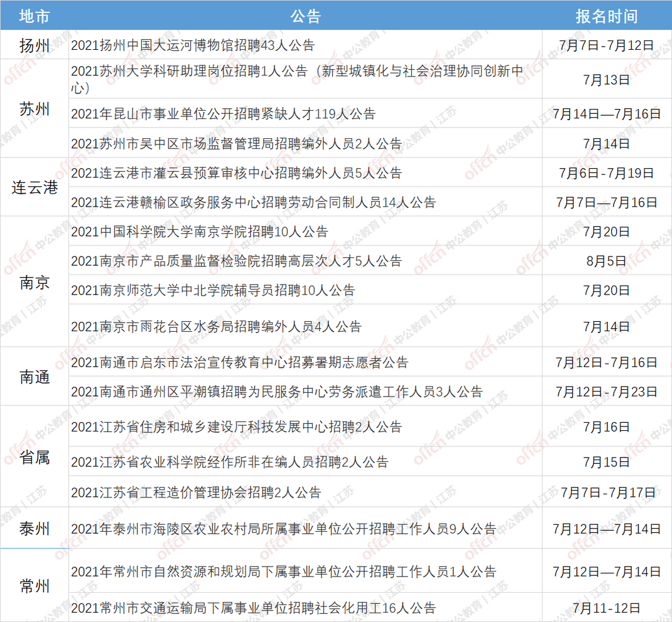The width and height of the screenshot is (672, 622).
Task: Click date 7月7日-7月12日 in the 扬州 row
Action: pos(607,45)
